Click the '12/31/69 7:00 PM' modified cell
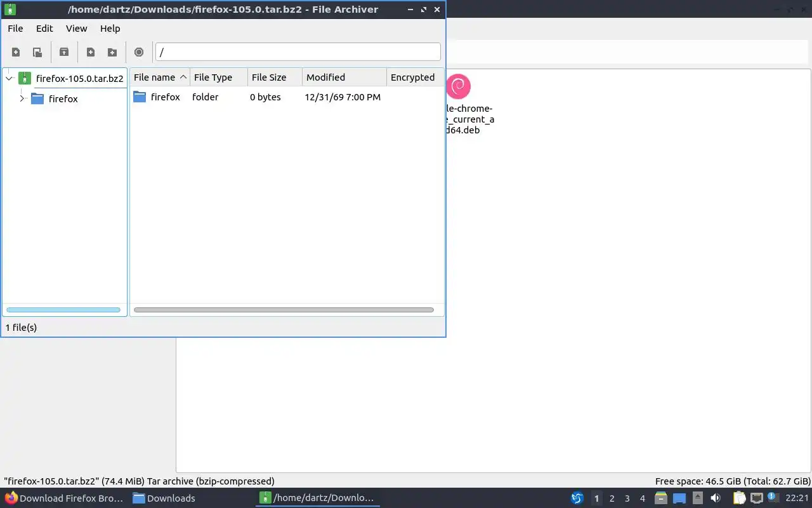 click(343, 97)
